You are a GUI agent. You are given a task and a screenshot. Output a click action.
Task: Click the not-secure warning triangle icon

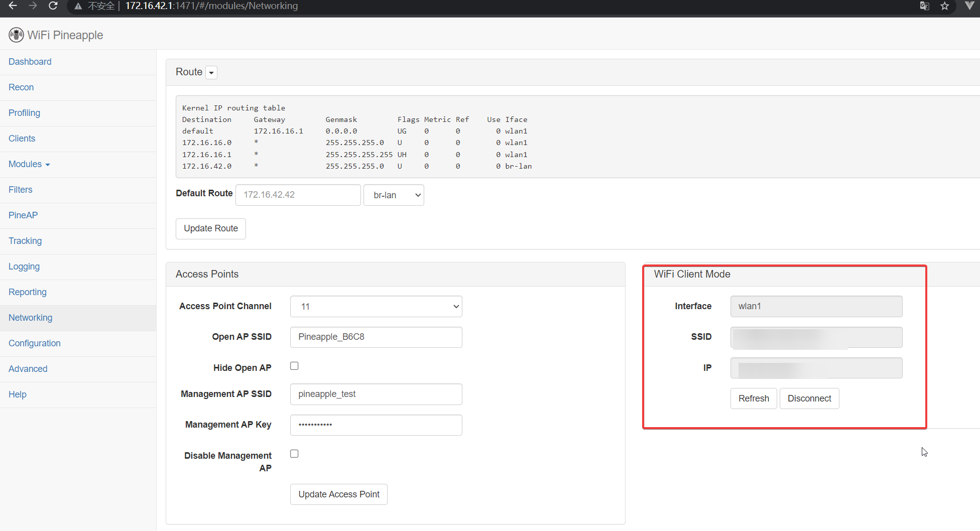(78, 6)
